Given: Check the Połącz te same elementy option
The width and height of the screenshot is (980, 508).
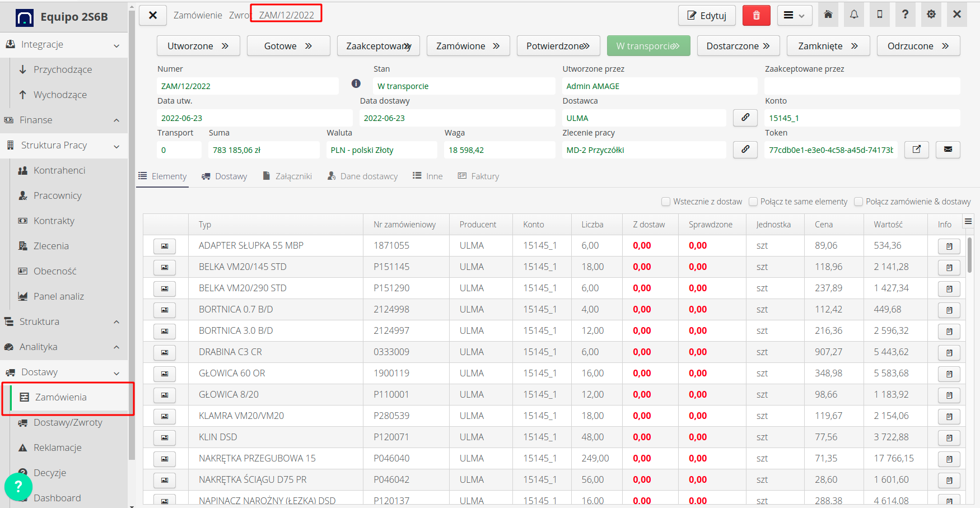Looking at the screenshot, I should pos(753,201).
